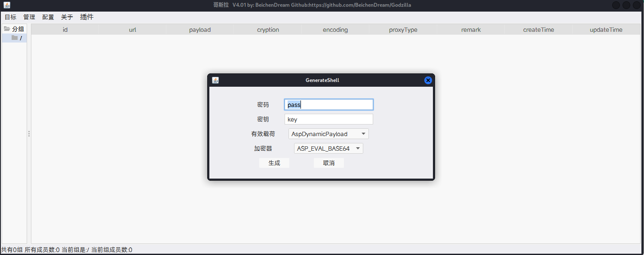Click the 有效载荷 label text
This screenshot has height=255, width=644.
coord(263,134)
